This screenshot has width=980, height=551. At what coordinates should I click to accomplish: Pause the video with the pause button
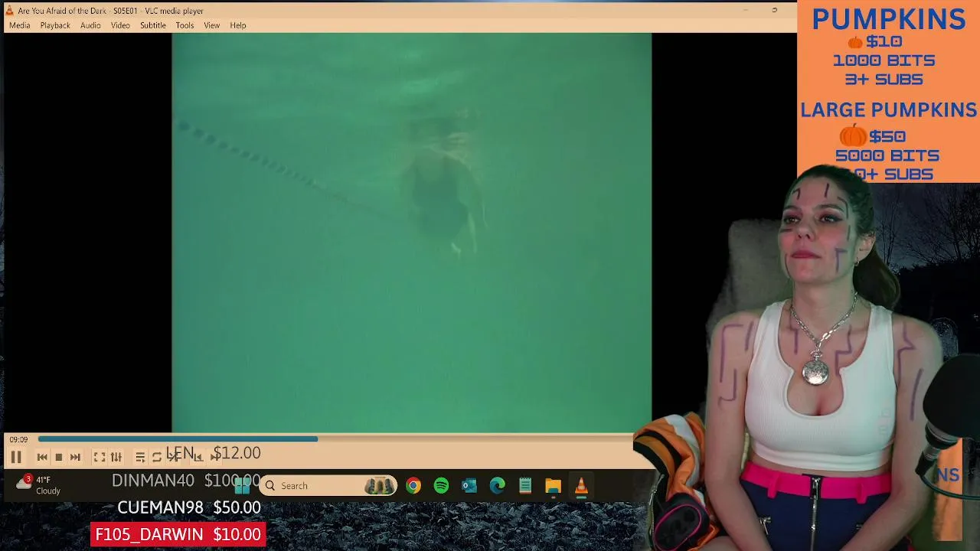[15, 457]
